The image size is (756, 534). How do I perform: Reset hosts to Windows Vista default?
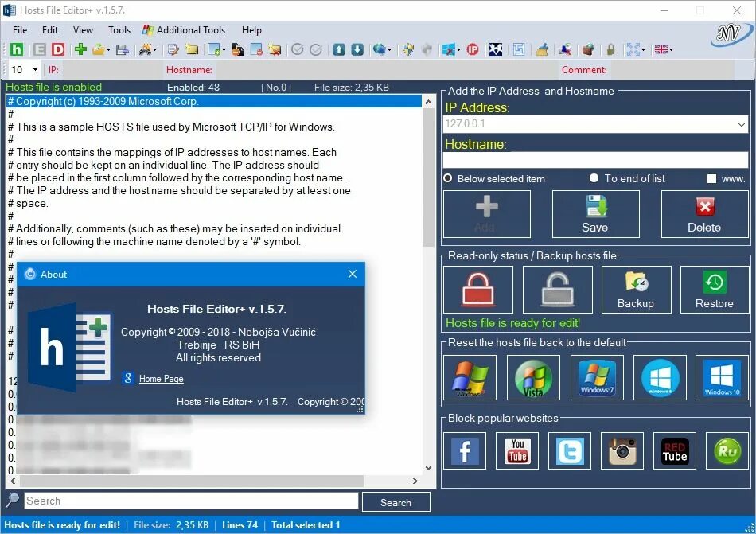pos(533,378)
